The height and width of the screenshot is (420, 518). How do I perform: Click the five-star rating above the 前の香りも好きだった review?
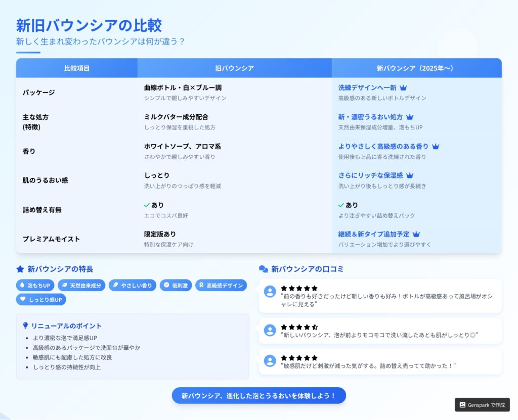[299, 288]
